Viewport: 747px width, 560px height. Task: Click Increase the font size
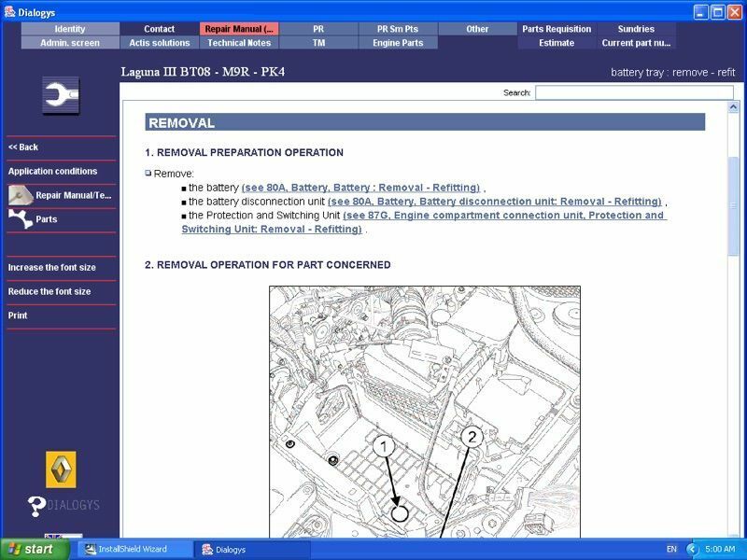(x=52, y=267)
